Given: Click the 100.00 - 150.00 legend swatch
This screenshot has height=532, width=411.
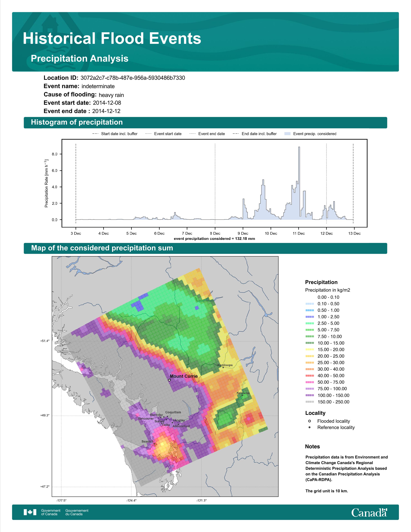Looking at the screenshot, I should (309, 395).
